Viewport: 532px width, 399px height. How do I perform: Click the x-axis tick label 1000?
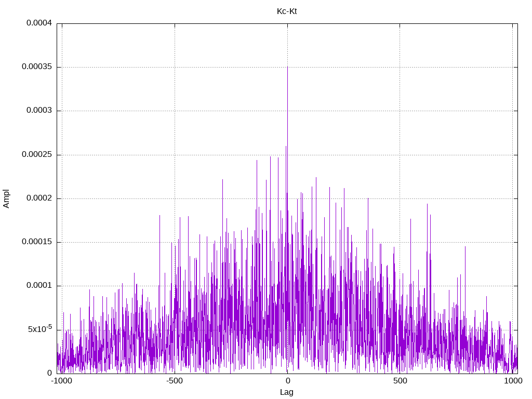click(513, 381)
